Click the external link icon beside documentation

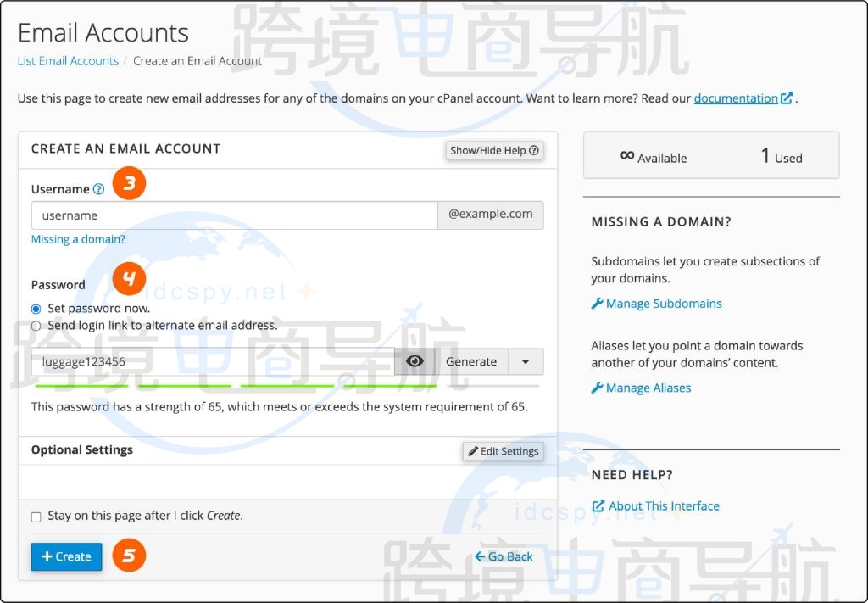tap(787, 98)
